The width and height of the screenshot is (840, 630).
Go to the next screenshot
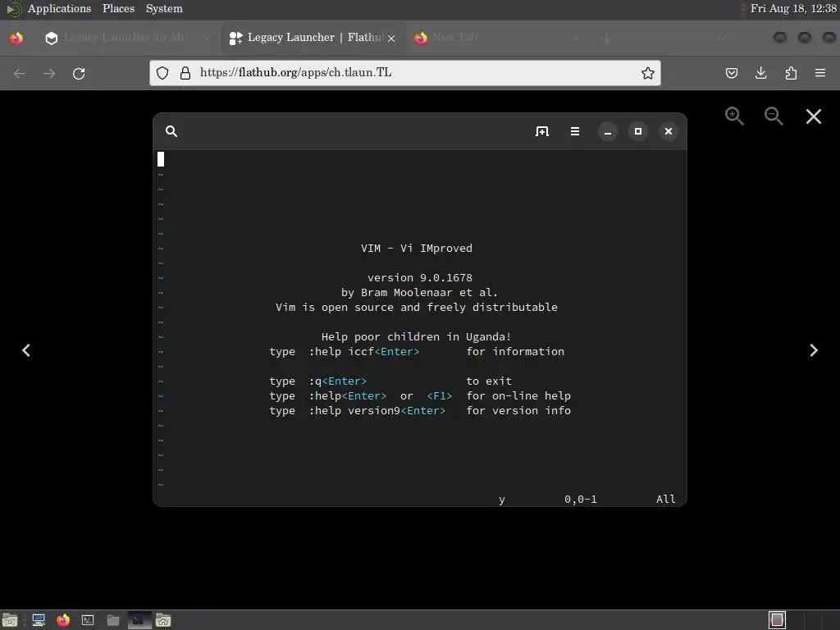pos(813,350)
